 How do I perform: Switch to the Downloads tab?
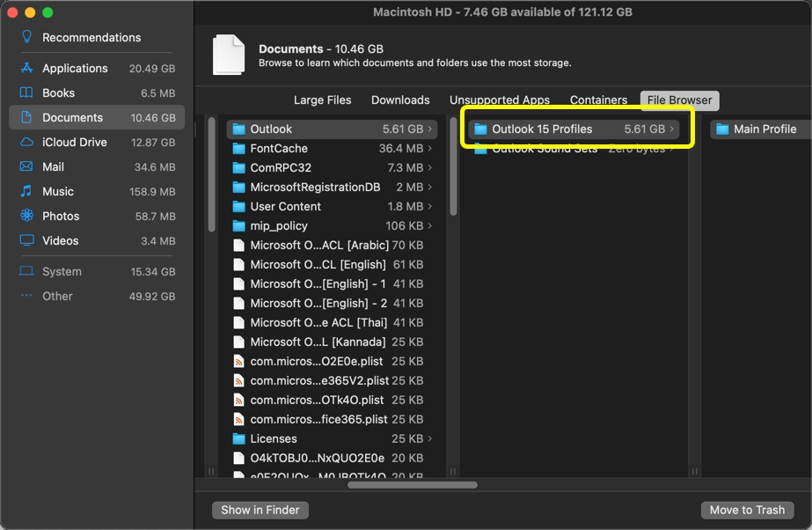coord(400,100)
